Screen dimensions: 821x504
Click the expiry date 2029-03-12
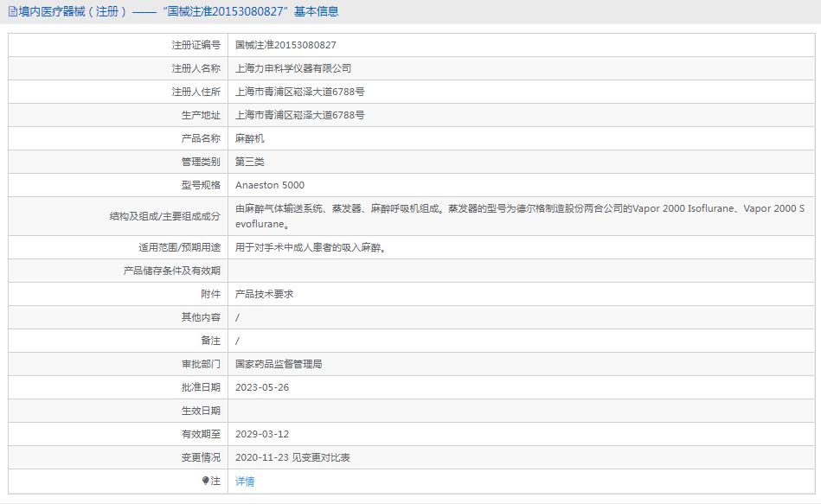point(262,434)
